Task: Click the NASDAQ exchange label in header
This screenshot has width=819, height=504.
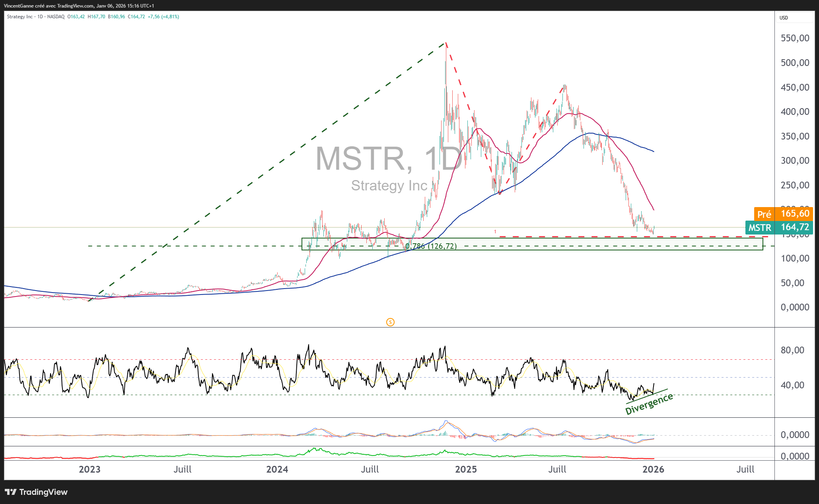Action: tap(56, 17)
